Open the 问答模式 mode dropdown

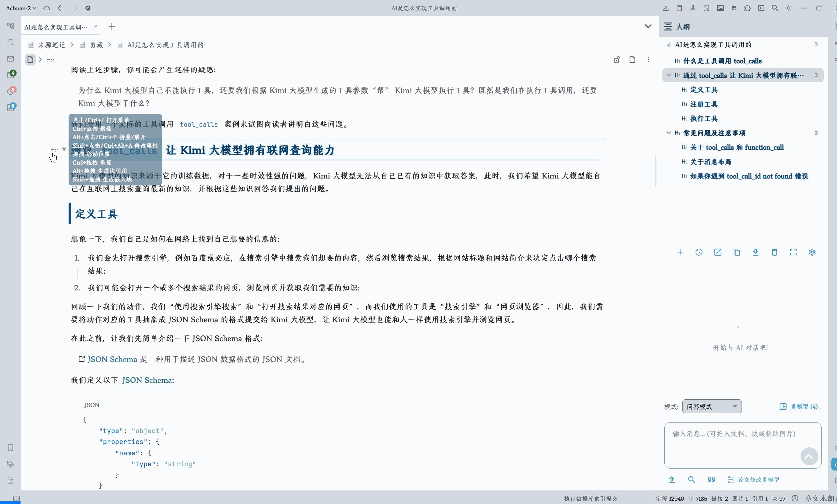point(711,406)
